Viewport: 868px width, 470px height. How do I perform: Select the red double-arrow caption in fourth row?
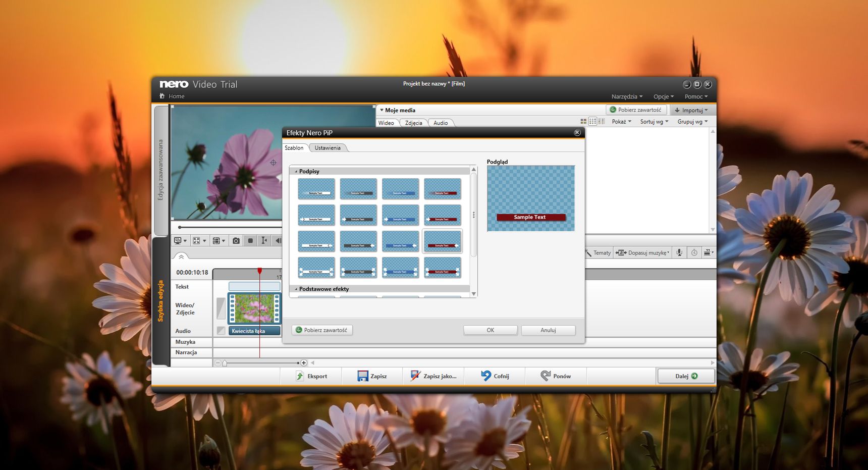(443, 268)
